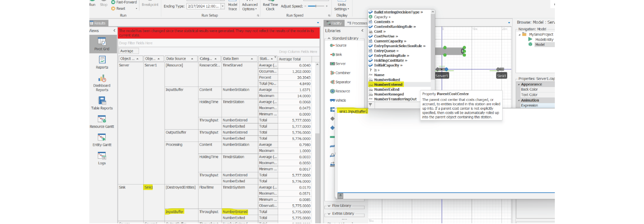
Task: Open the Pivot Grid view
Action: tap(102, 44)
